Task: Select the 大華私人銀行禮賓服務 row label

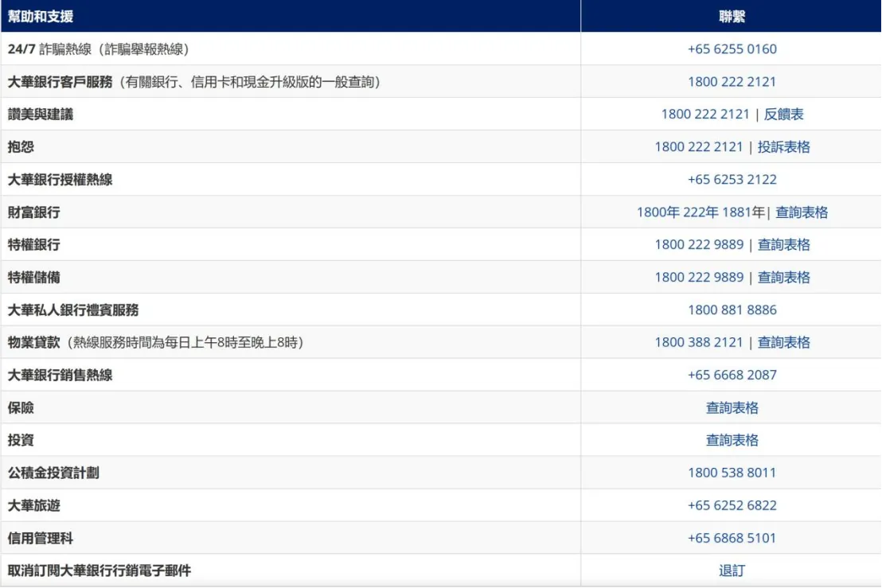Action: pos(73,310)
